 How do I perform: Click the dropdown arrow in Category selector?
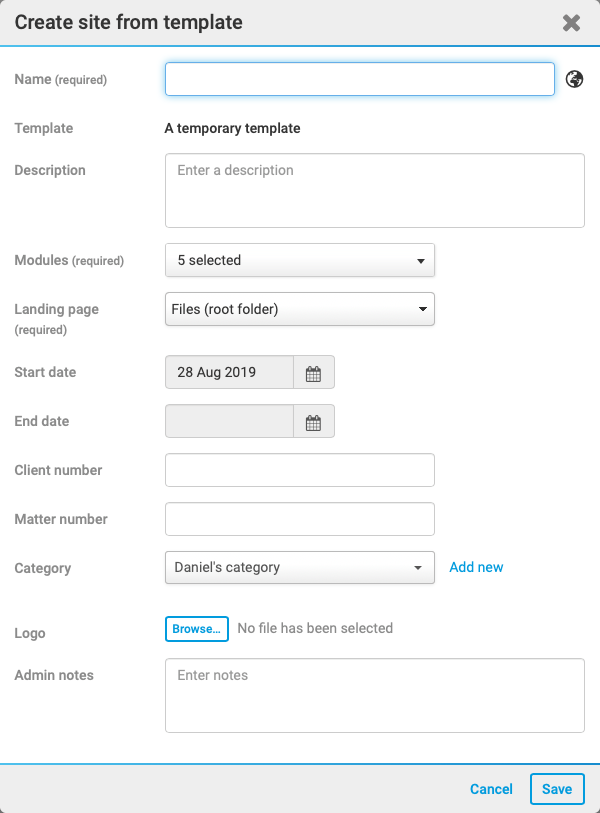[418, 568]
